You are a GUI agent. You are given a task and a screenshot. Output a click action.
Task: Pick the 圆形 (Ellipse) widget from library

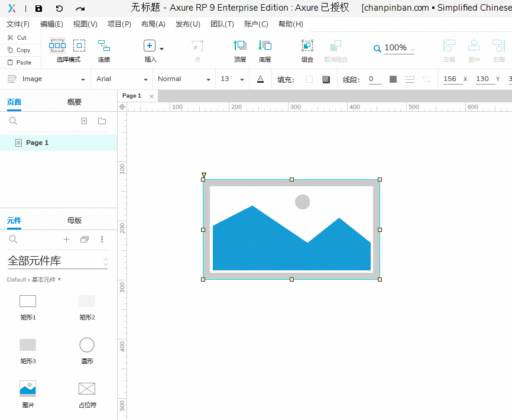pyautogui.click(x=87, y=345)
